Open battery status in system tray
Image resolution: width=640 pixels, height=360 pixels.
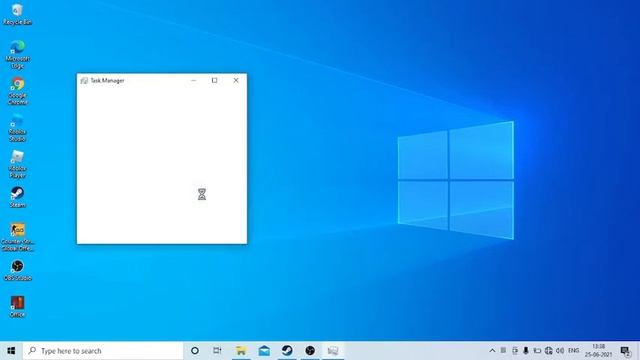click(x=537, y=351)
